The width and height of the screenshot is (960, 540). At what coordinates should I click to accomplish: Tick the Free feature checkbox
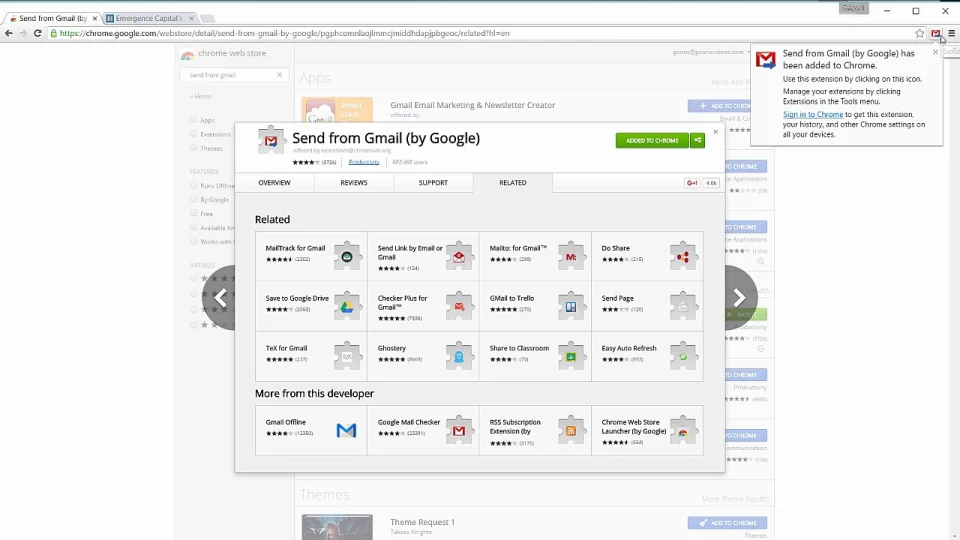(x=194, y=213)
